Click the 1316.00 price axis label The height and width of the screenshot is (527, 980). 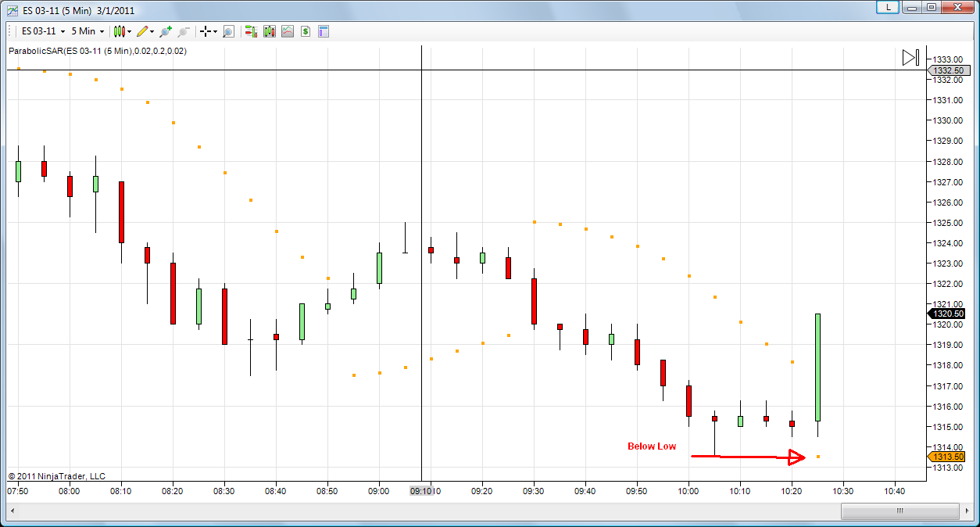[x=947, y=407]
